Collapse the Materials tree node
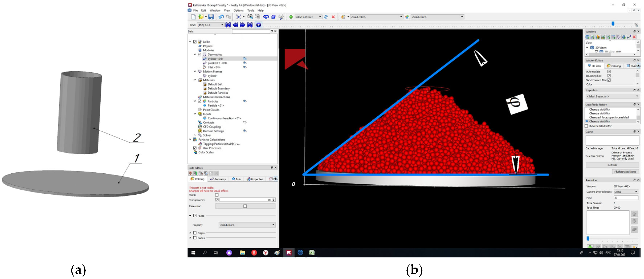Viewport: 644px width, 279px height. tap(195, 80)
